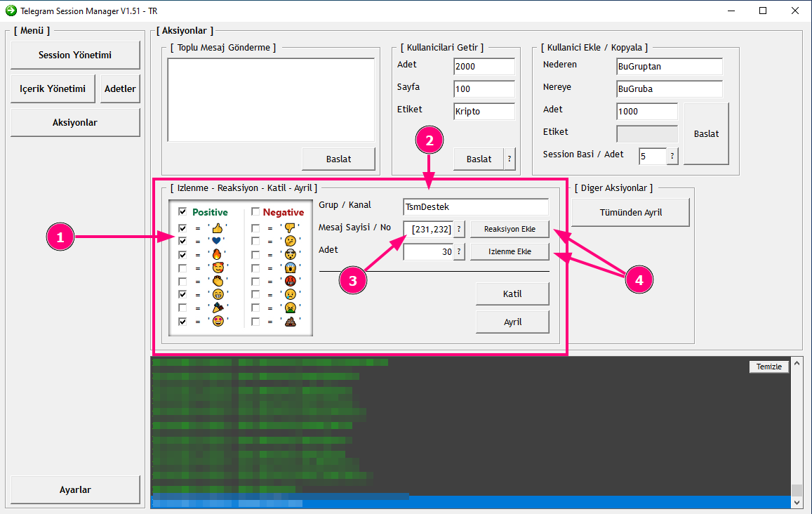812x514 pixels.
Task: Click the thumbs-down reaction emoji
Action: click(290, 228)
